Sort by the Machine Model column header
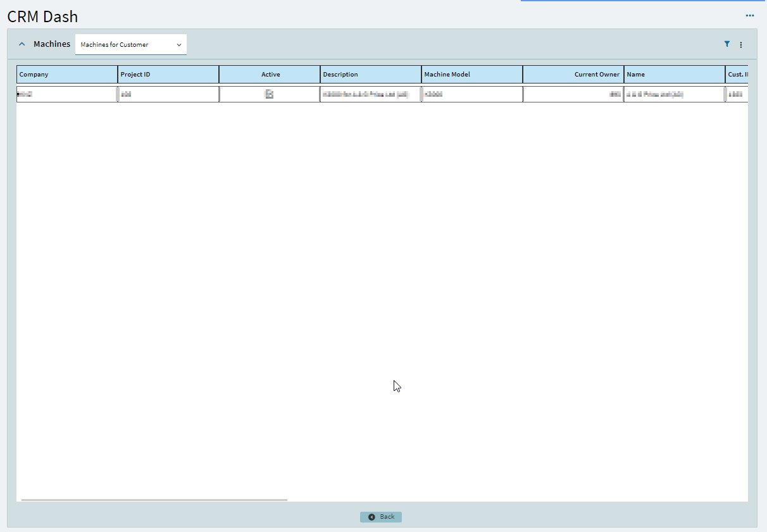The image size is (767, 532). click(x=472, y=75)
